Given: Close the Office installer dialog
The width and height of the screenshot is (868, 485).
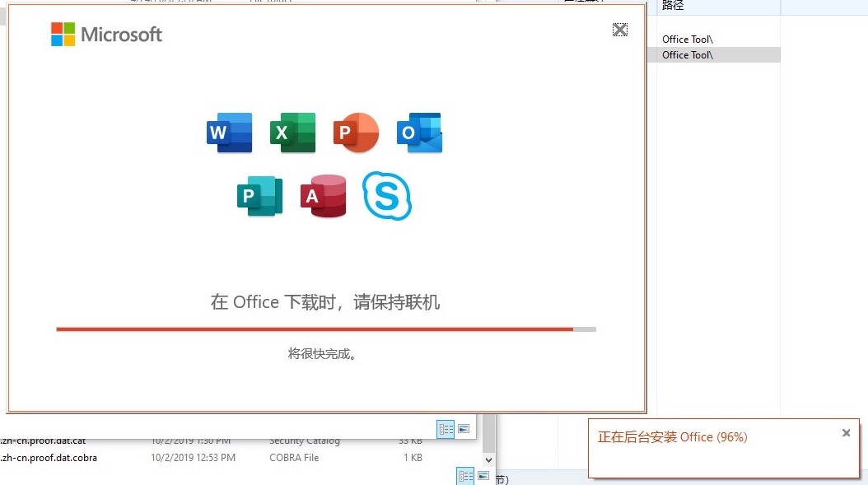Looking at the screenshot, I should pyautogui.click(x=620, y=30).
